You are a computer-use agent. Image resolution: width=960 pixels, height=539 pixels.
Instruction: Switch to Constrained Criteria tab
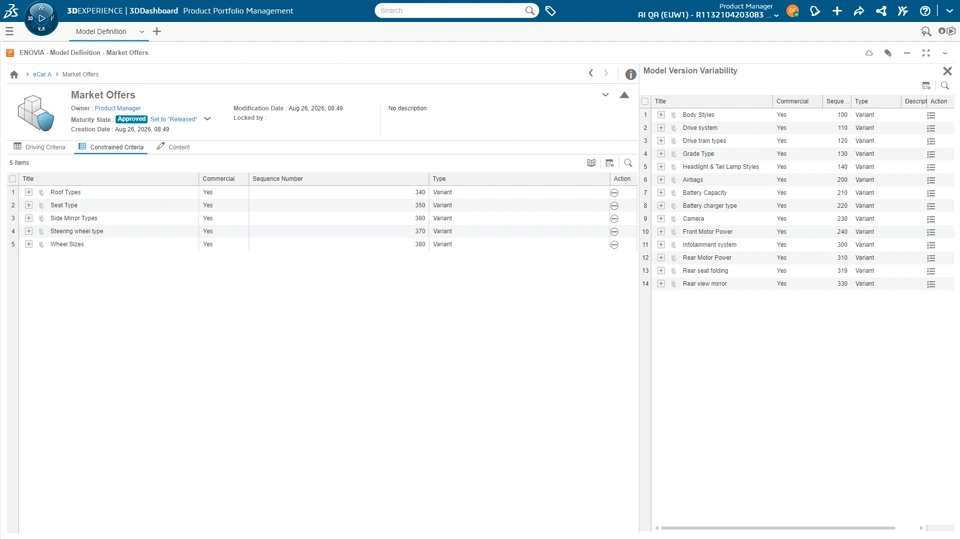coord(111,147)
